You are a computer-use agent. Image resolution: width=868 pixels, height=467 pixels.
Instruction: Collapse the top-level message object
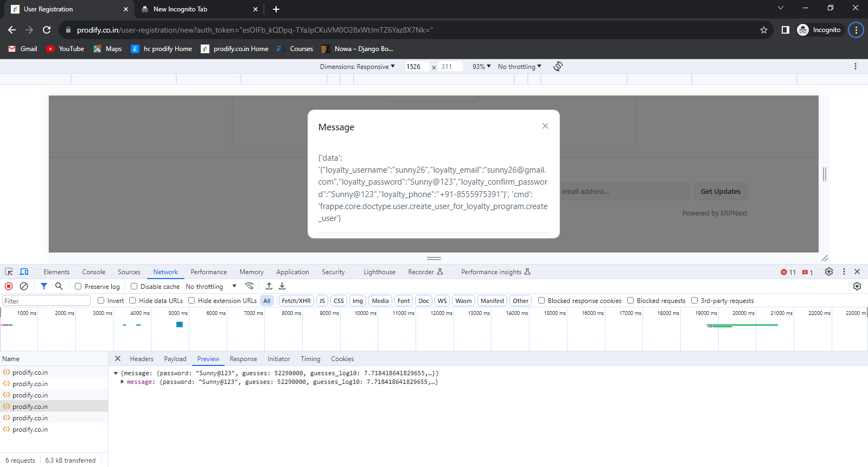coord(116,373)
